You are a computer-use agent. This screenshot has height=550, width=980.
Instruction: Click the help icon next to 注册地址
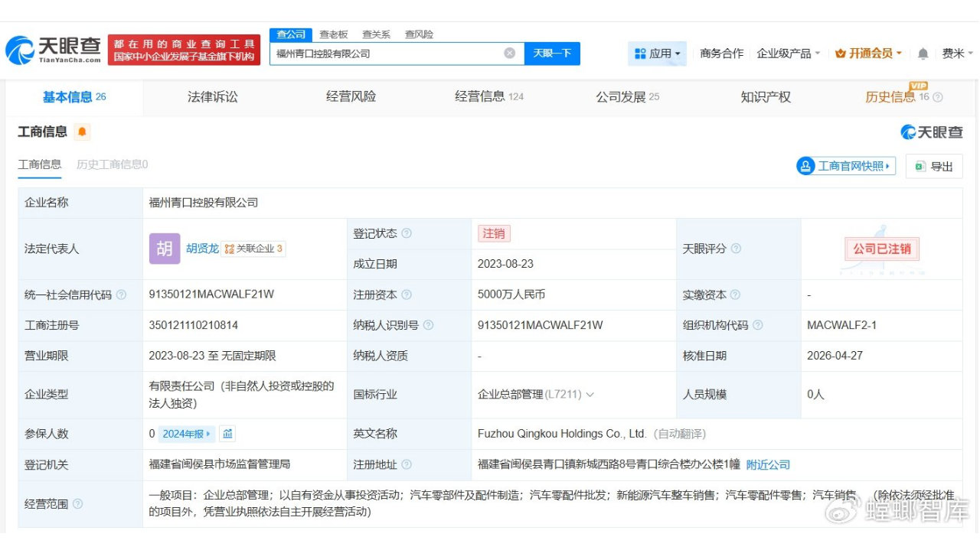tap(407, 464)
